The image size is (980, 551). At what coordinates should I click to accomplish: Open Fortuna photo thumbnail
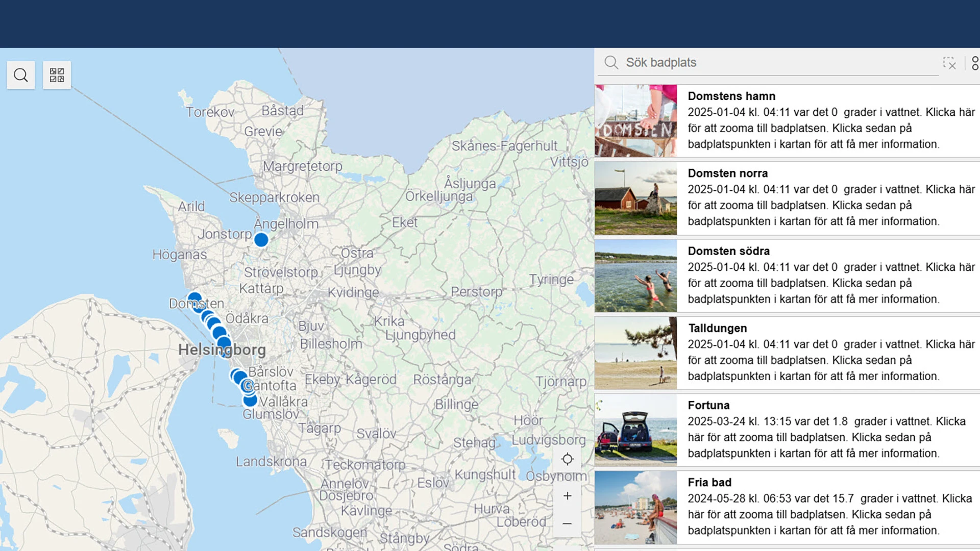coord(635,430)
